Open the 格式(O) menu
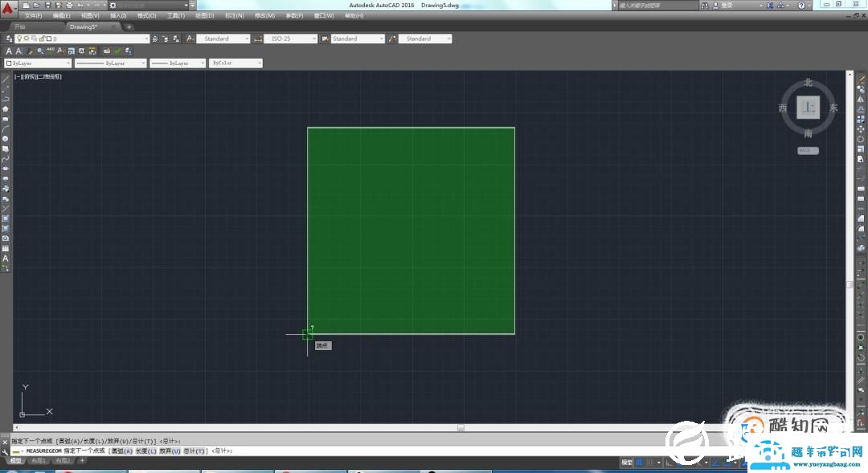Image resolution: width=868 pixels, height=473 pixels. (146, 15)
